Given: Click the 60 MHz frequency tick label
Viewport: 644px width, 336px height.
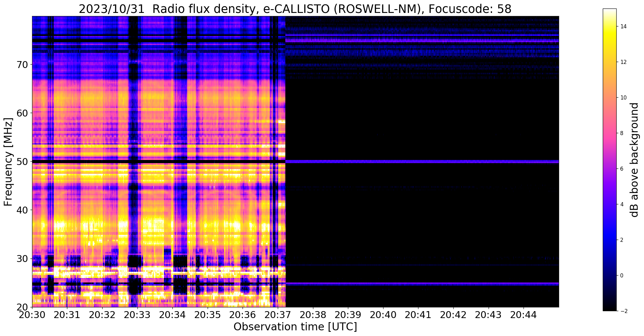Looking at the screenshot, I should click(22, 113).
